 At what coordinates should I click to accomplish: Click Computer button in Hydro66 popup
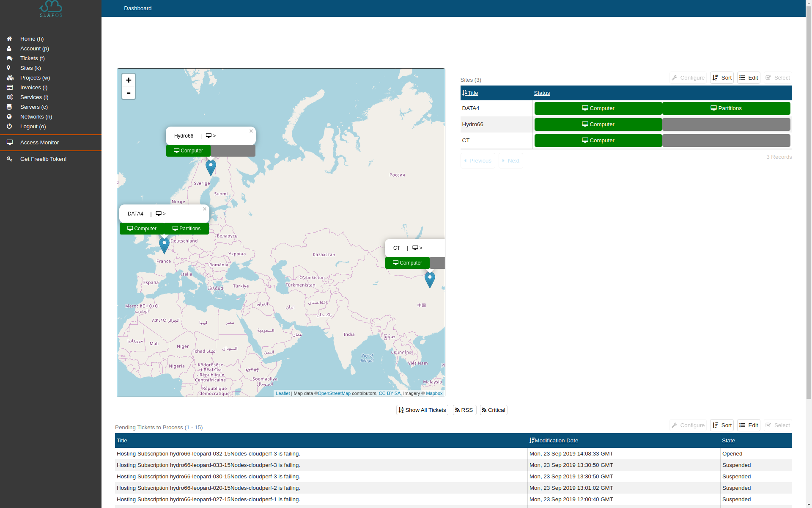pos(188,151)
